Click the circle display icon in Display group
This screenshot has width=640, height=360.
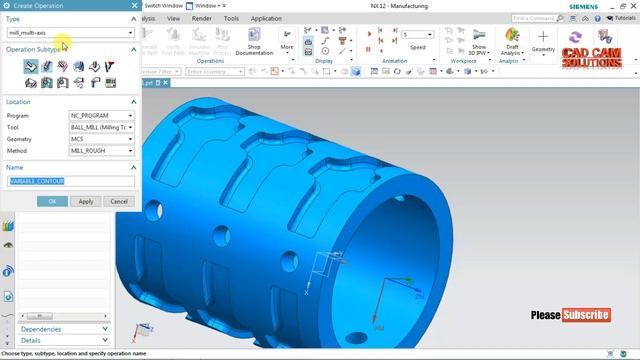pyautogui.click(x=325, y=51)
